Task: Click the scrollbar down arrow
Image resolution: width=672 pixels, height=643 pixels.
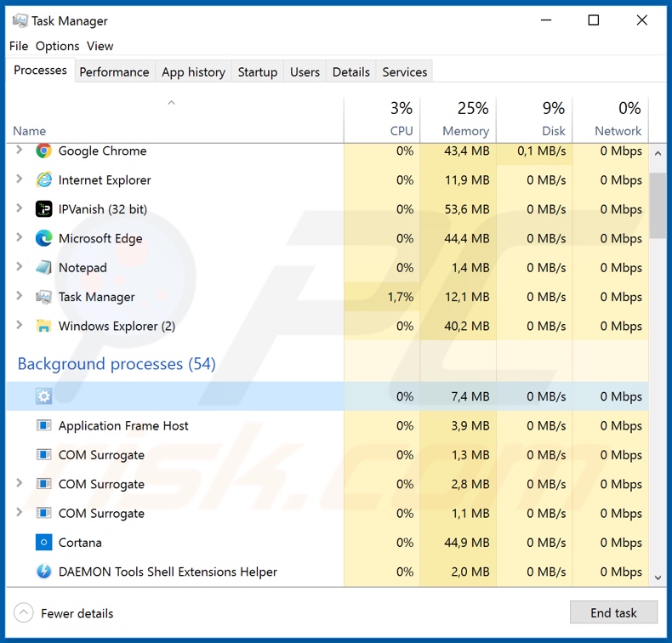Action: point(658,578)
